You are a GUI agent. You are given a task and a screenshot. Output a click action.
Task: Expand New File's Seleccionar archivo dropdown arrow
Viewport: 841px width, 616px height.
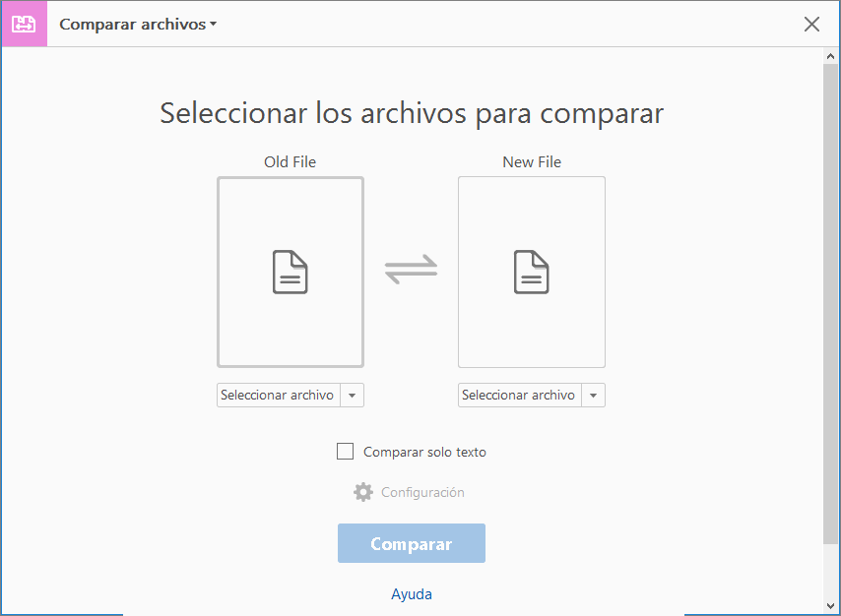tap(594, 395)
